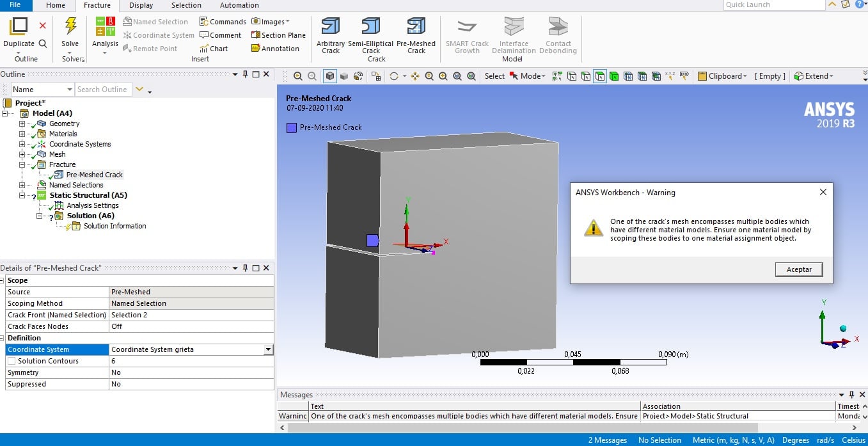
Task: Toggle the face selection filter
Action: point(600,76)
